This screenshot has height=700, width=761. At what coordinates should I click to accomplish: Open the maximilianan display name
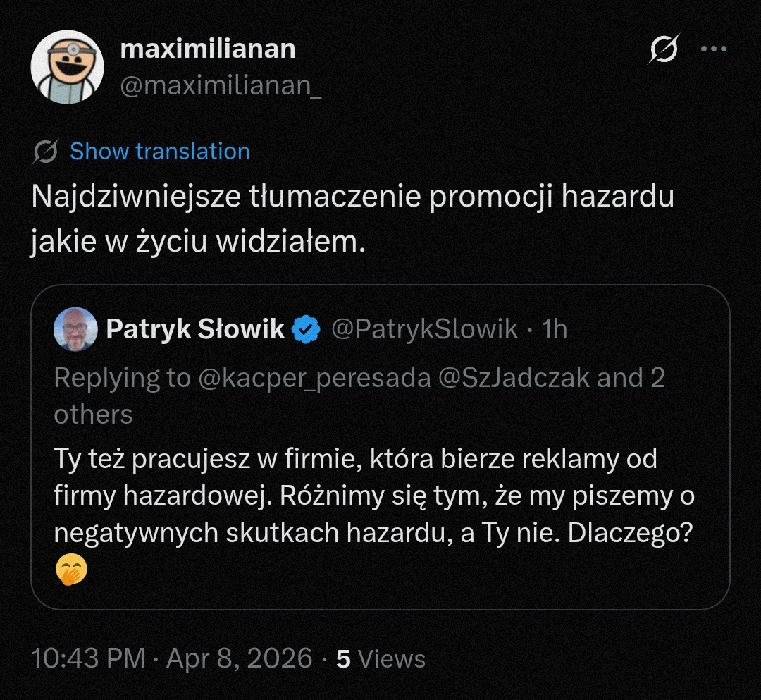[208, 49]
